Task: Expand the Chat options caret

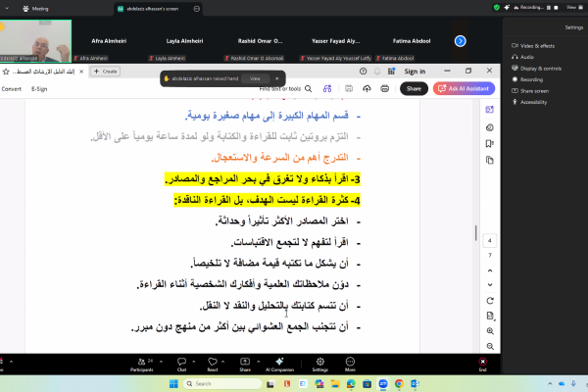Action: [193, 362]
